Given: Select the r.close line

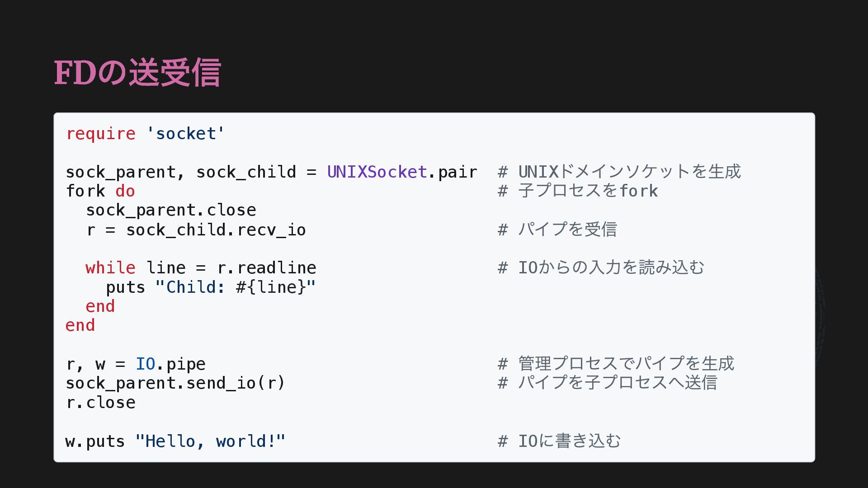Looking at the screenshot, I should pyautogui.click(x=101, y=402).
